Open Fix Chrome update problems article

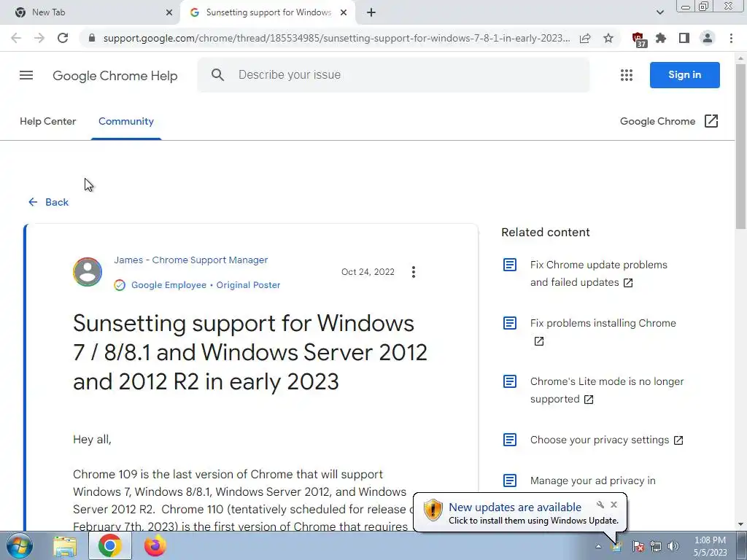pyautogui.click(x=598, y=273)
